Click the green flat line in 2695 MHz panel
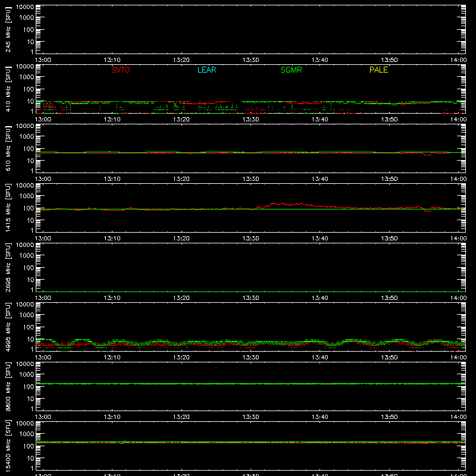Viewport: 476px width, 476px height. pyautogui.click(x=250, y=292)
